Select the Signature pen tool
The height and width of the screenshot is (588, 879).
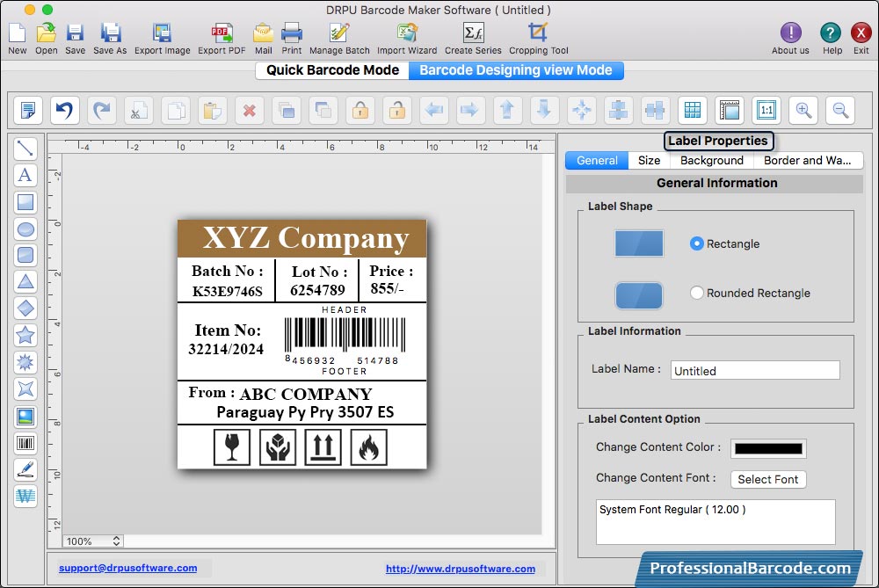pos(25,469)
